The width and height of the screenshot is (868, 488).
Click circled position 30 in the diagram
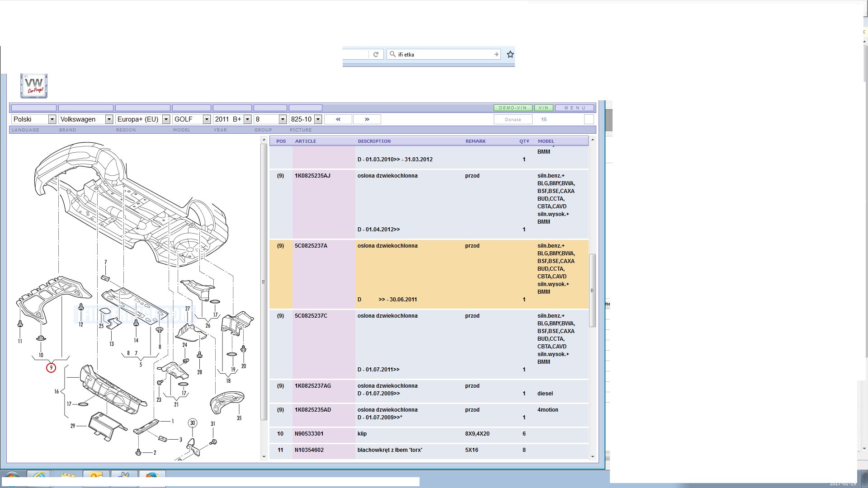pyautogui.click(x=193, y=423)
